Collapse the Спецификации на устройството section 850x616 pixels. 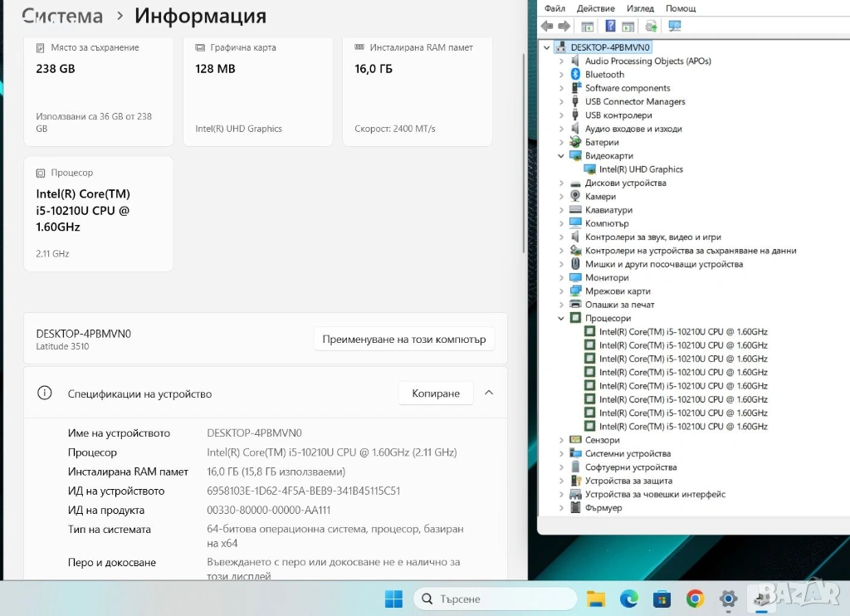[489, 393]
